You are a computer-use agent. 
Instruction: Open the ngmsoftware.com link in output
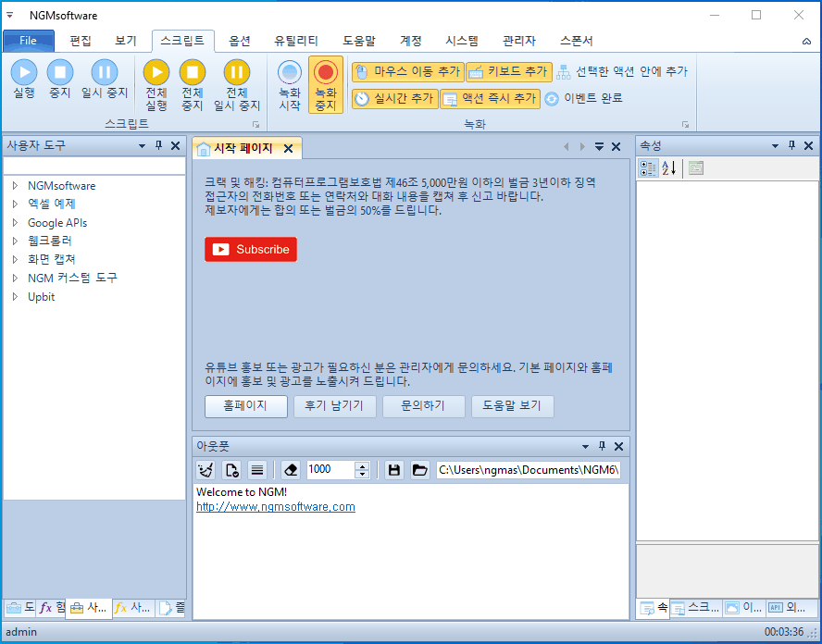[276, 507]
